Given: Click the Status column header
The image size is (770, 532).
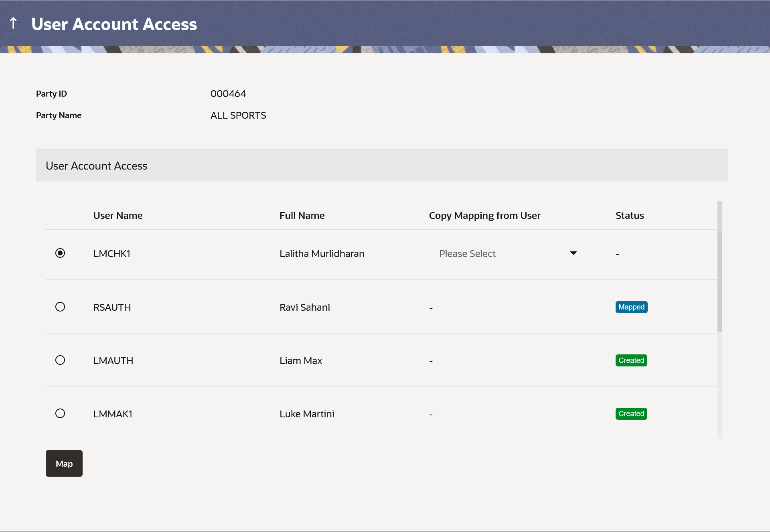Looking at the screenshot, I should pos(630,216).
